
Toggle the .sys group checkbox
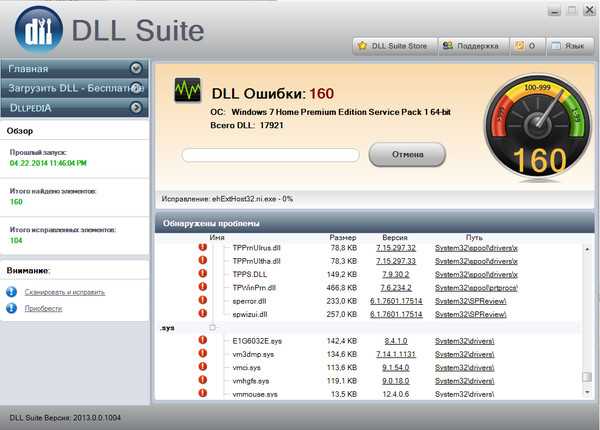coord(212,327)
